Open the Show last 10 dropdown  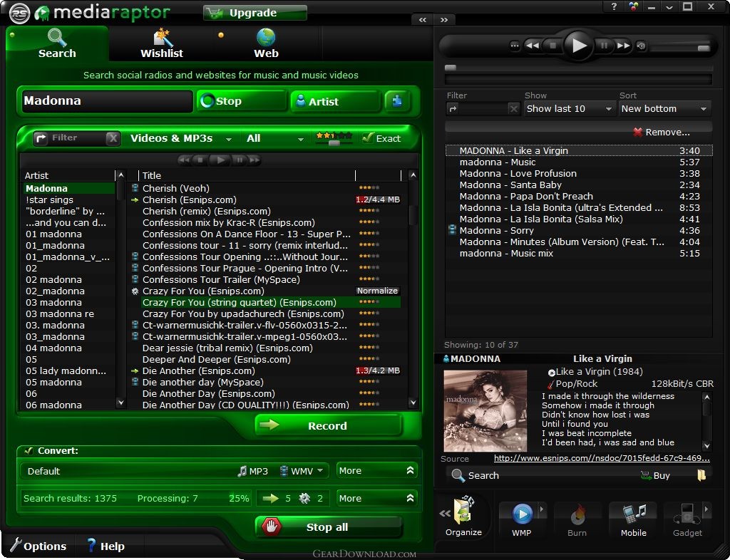pos(570,109)
